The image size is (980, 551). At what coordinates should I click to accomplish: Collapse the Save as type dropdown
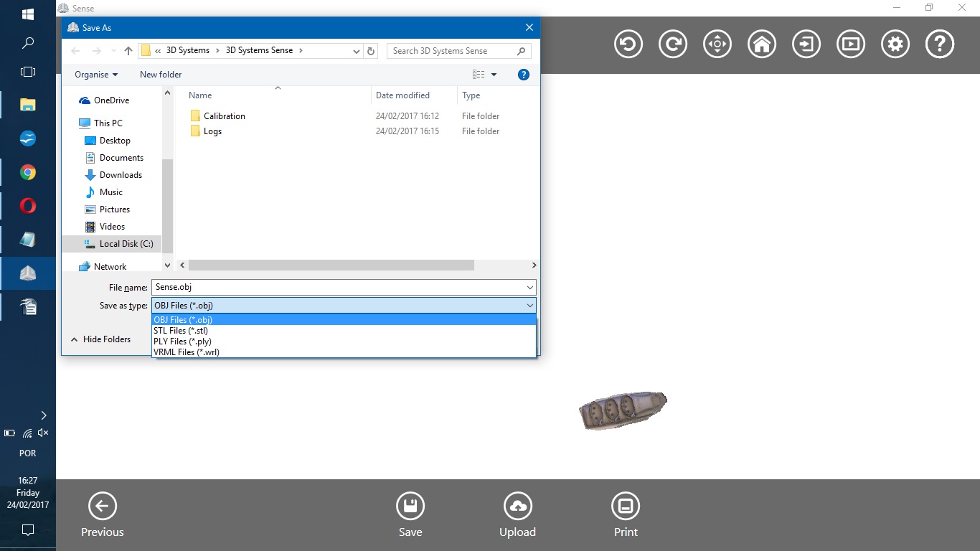tap(529, 306)
